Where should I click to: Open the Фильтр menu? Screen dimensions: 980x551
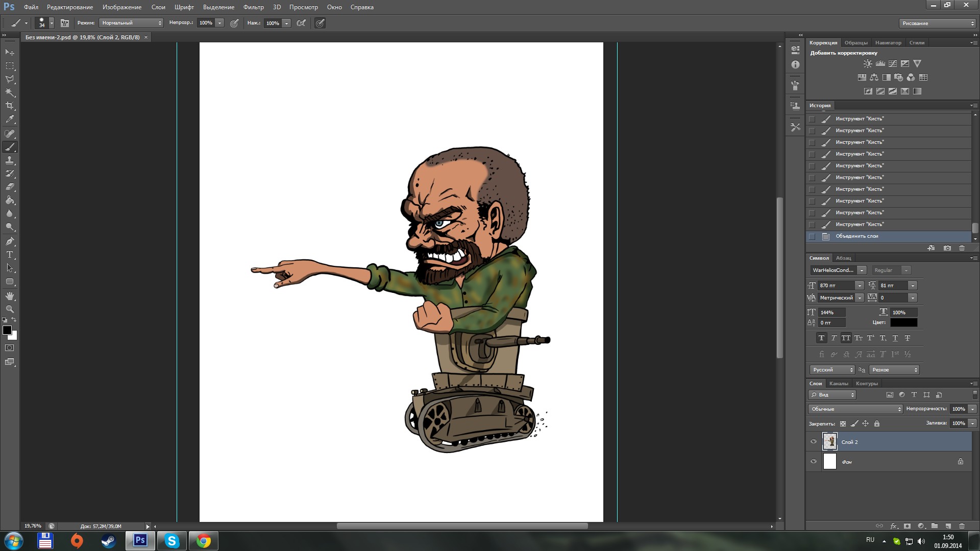[253, 7]
